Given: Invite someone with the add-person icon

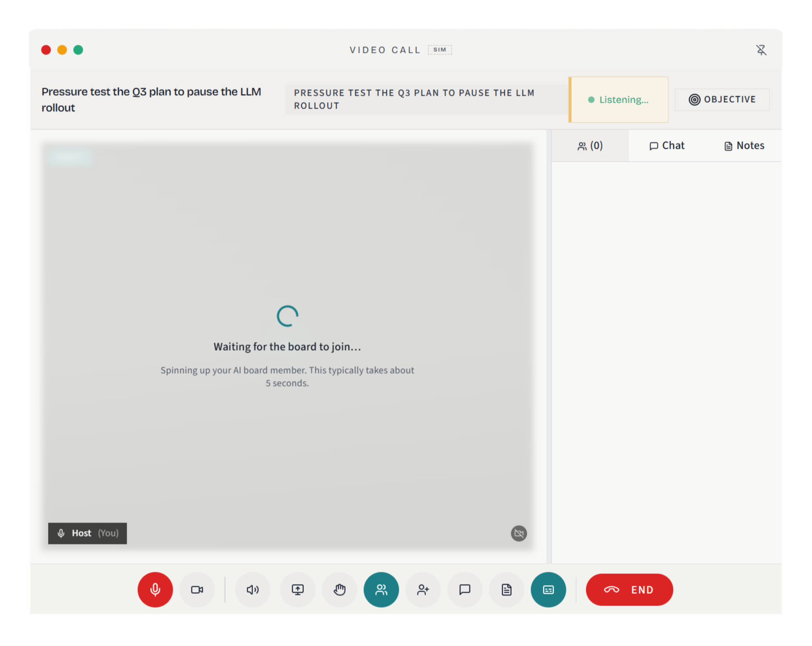Looking at the screenshot, I should point(423,590).
